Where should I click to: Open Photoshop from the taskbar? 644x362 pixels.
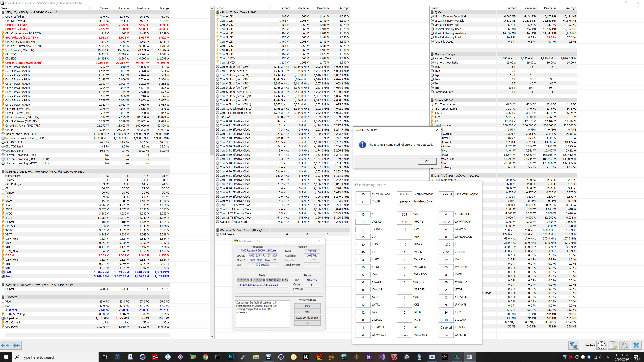[x=230, y=357]
